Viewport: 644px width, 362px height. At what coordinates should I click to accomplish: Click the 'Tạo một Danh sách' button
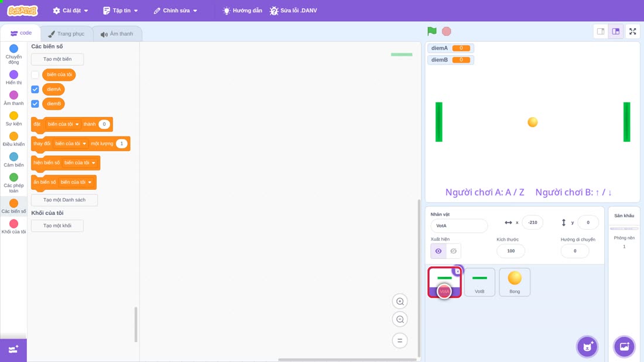point(64,200)
